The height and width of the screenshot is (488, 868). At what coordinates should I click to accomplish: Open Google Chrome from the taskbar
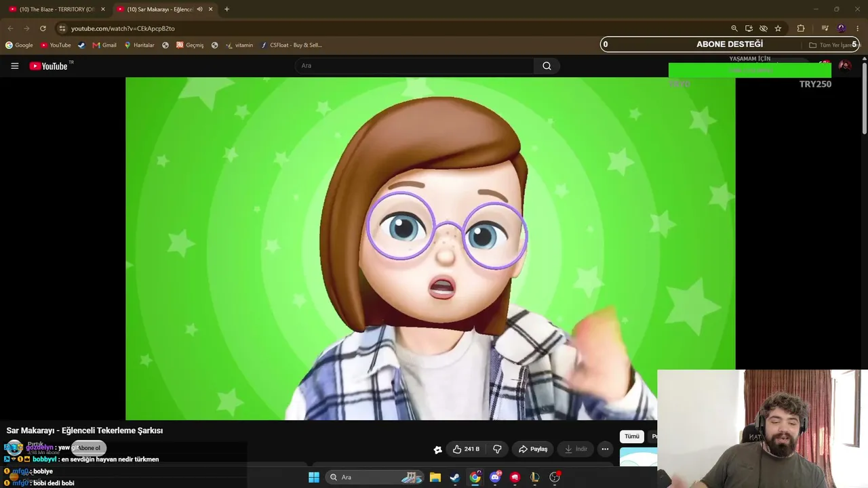pyautogui.click(x=475, y=477)
